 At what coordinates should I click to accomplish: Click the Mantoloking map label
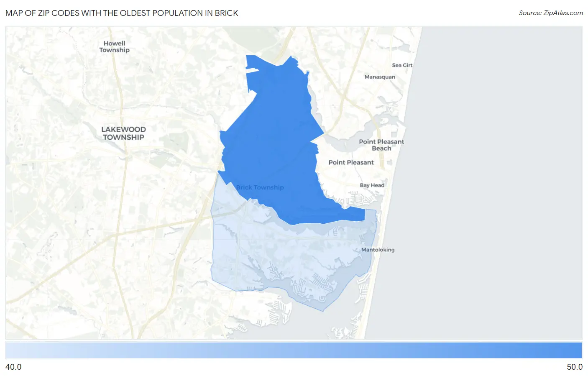coord(378,250)
